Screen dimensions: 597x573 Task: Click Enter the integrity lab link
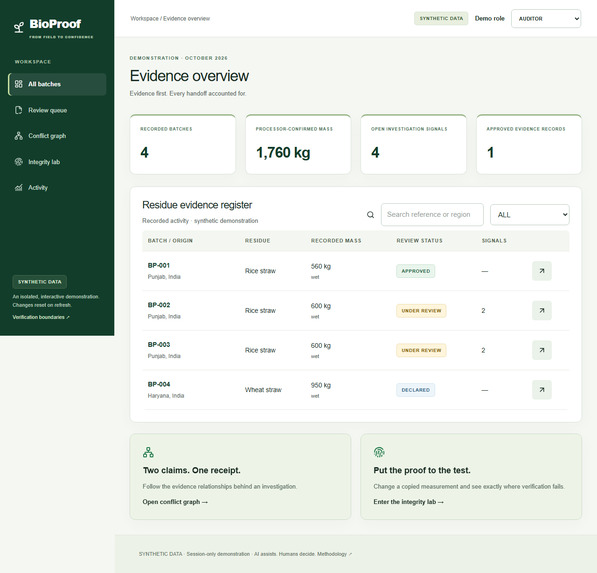408,502
